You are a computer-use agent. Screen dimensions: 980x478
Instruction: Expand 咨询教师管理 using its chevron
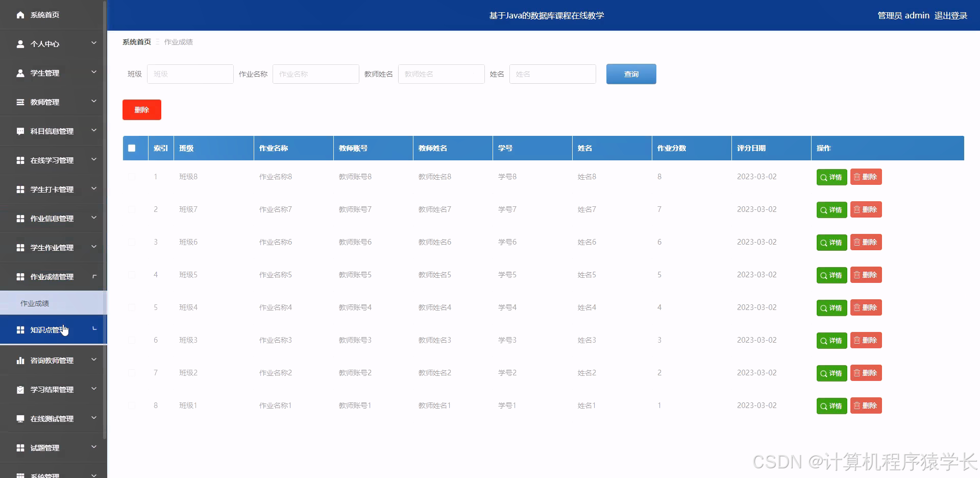94,360
